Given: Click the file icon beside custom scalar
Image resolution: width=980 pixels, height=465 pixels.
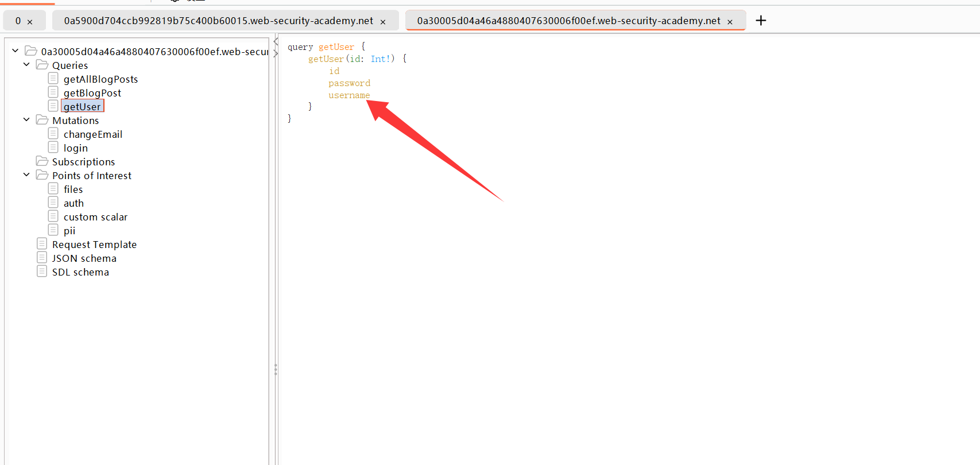Looking at the screenshot, I should click(53, 216).
